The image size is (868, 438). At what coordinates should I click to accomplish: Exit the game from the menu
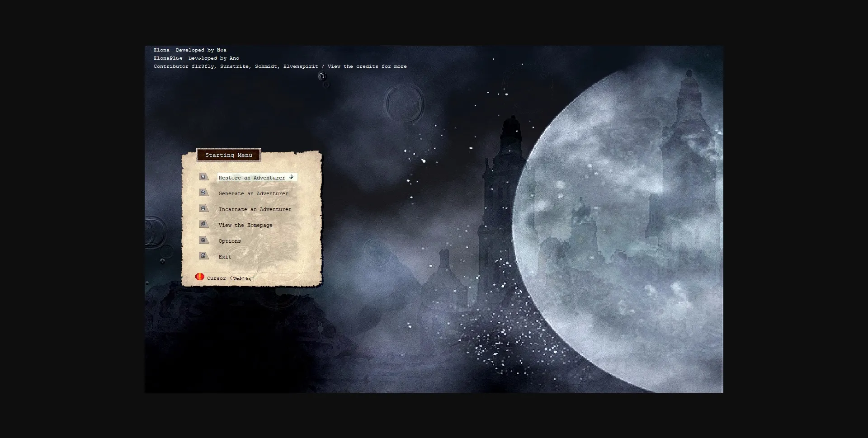(225, 257)
